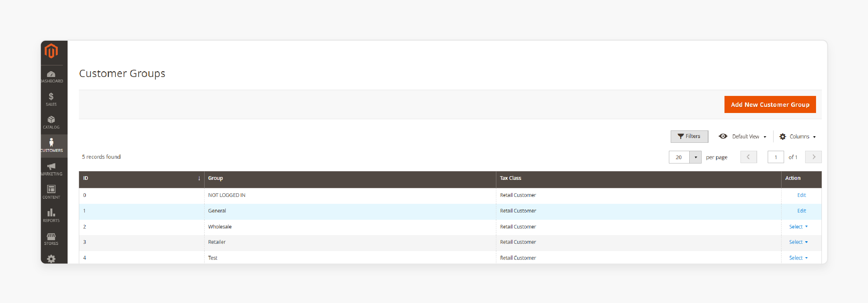Click the current page number field

pyautogui.click(x=776, y=157)
